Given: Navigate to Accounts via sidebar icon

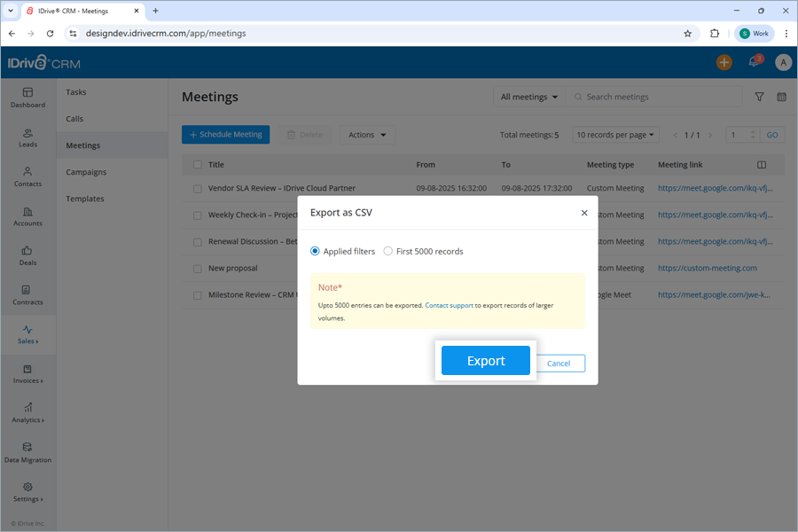Looking at the screenshot, I should [27, 217].
